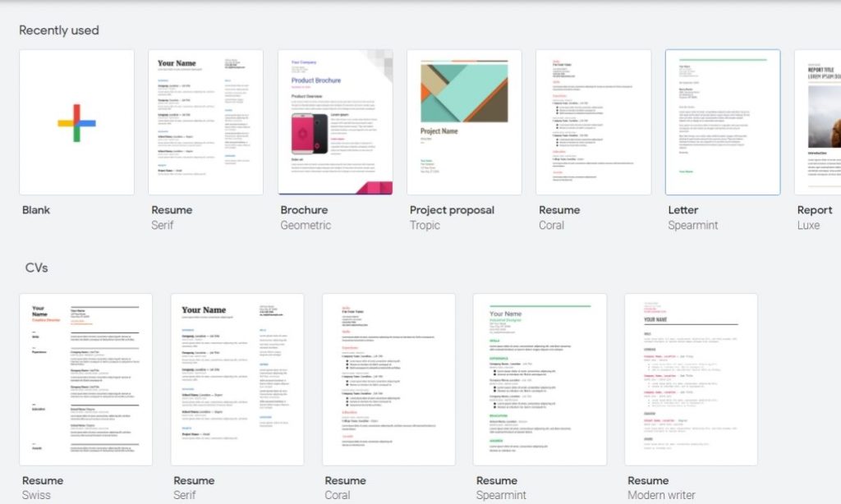Open the Resume Spearmint template preview
This screenshot has height=504, width=841.
(x=540, y=379)
